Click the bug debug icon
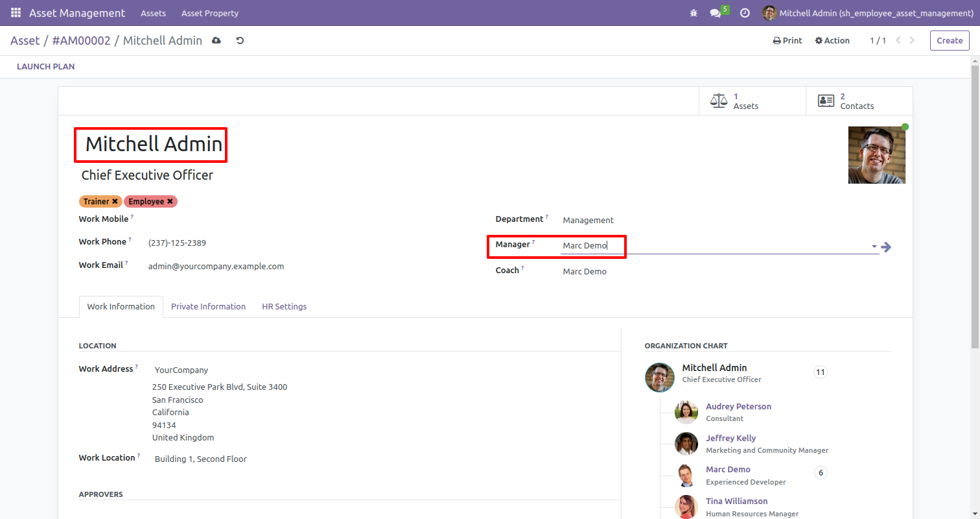Viewport: 980px width, 519px height. coord(694,13)
